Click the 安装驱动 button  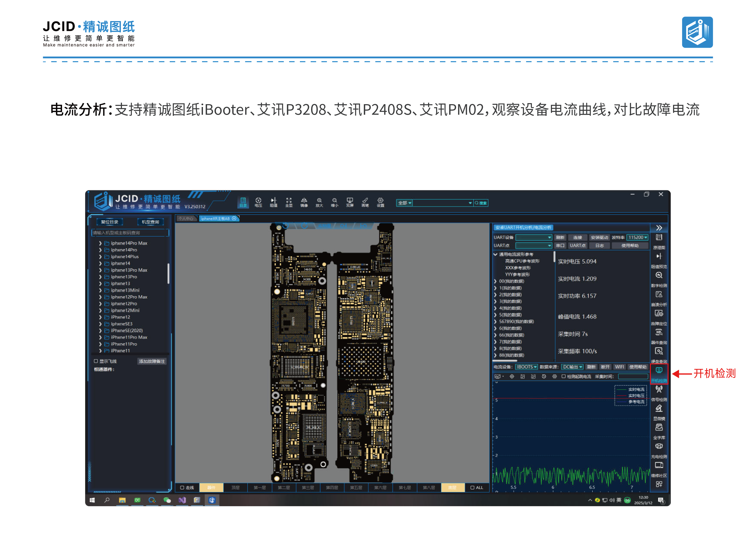[599, 237]
